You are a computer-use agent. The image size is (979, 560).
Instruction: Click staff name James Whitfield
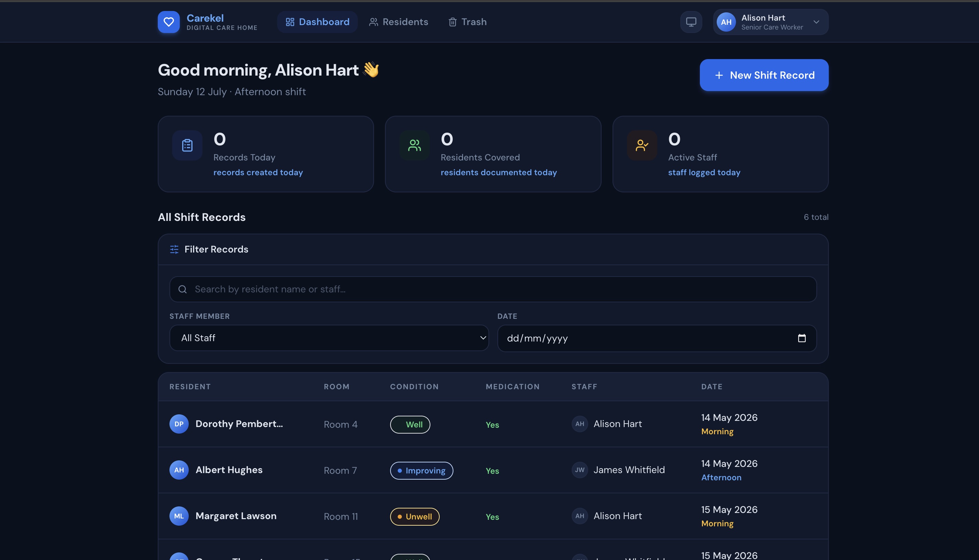click(x=629, y=470)
